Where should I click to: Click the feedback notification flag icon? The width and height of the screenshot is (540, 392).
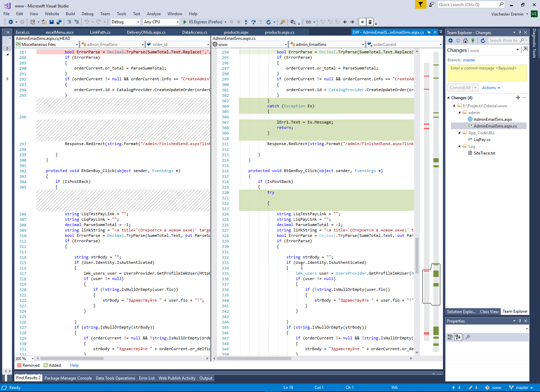[421, 4]
